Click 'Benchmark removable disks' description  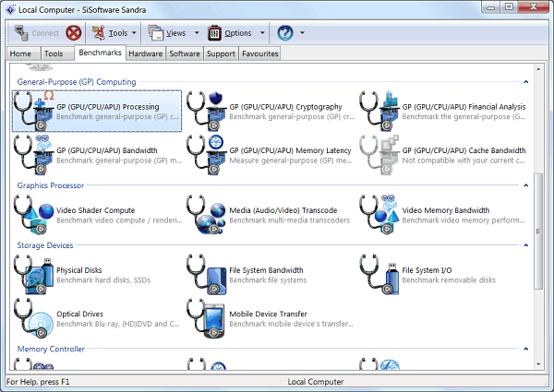[x=449, y=280]
